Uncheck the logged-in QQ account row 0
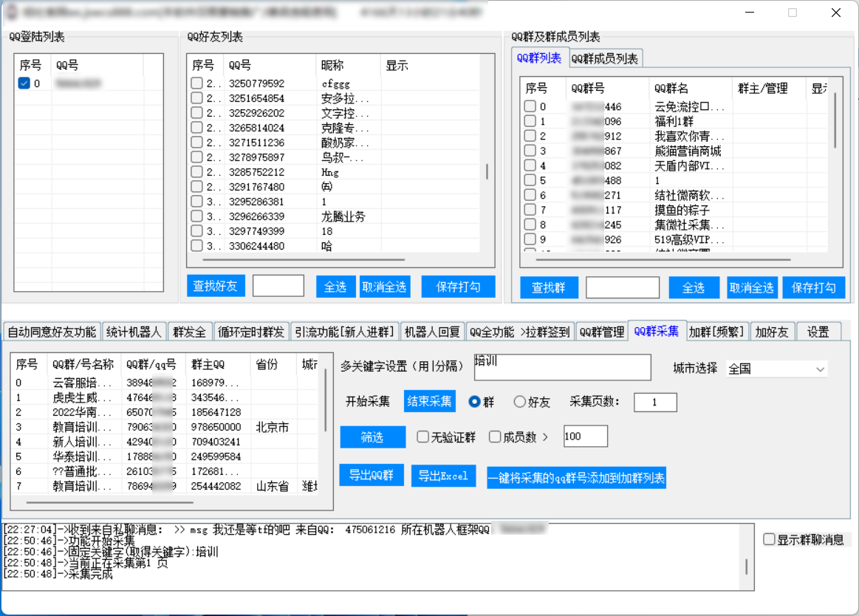 point(24,83)
